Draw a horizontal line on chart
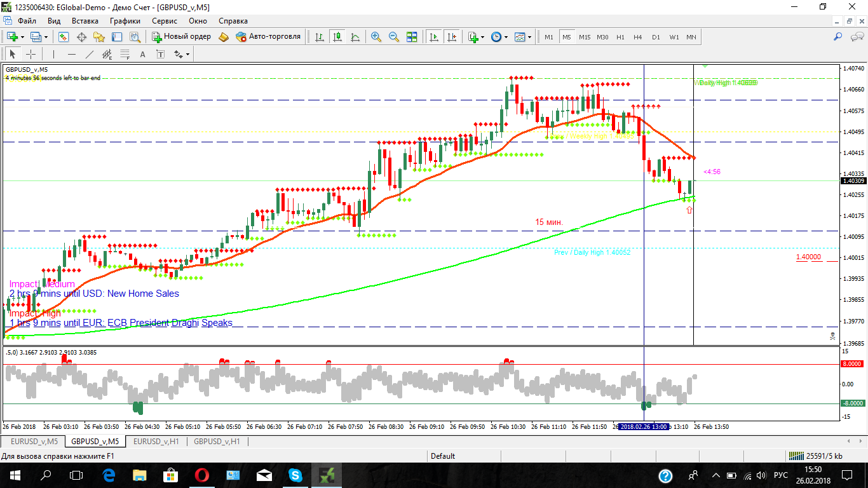Viewport: 868px width, 488px height. click(72, 54)
